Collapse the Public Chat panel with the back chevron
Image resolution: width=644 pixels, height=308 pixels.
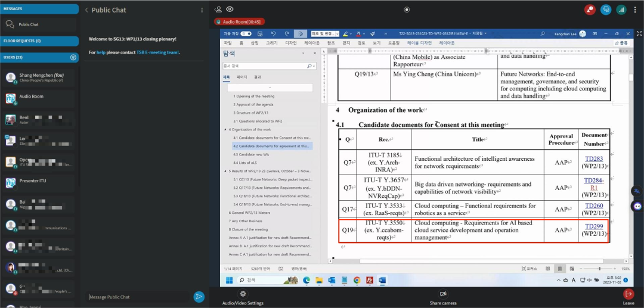86,10
